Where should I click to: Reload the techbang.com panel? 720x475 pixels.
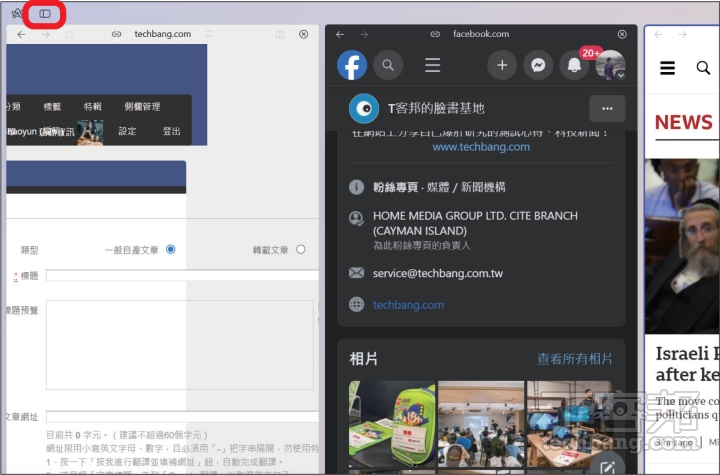(69, 34)
